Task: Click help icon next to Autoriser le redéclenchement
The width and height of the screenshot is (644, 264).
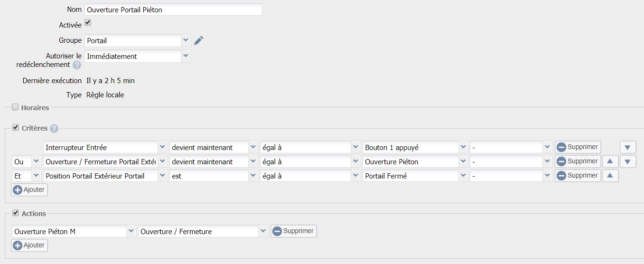Action: [76, 65]
